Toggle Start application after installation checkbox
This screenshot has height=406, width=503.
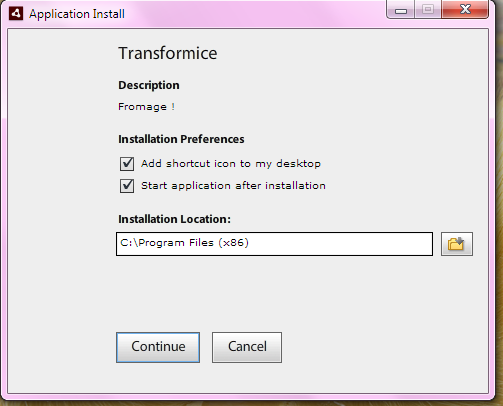tap(127, 186)
